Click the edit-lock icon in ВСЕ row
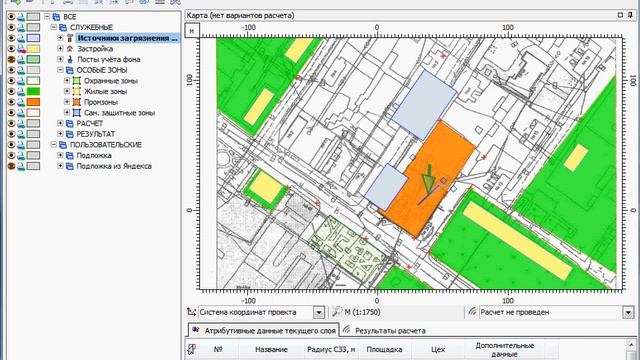The height and width of the screenshot is (360, 640). click(x=21, y=17)
